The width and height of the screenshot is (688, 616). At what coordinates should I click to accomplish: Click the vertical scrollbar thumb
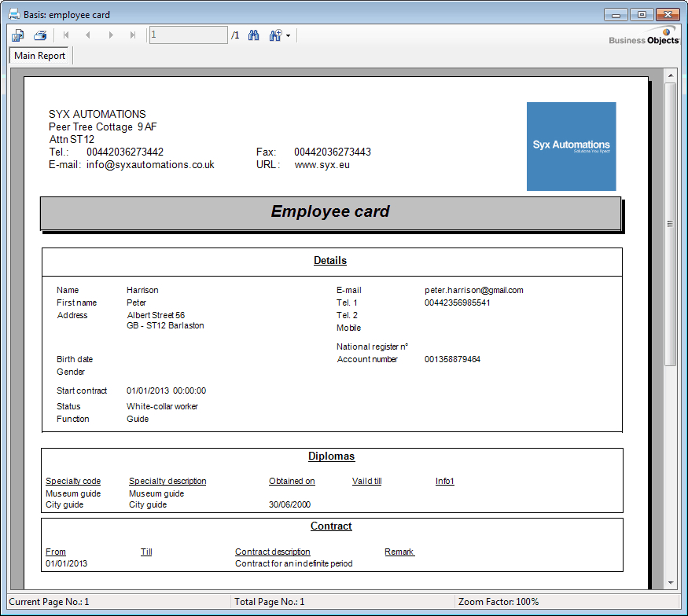pos(670,224)
